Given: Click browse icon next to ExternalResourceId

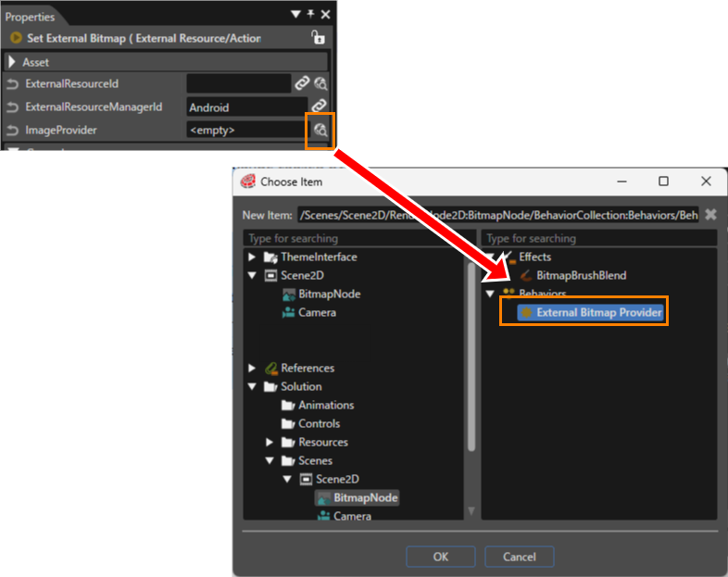Looking at the screenshot, I should [320, 83].
